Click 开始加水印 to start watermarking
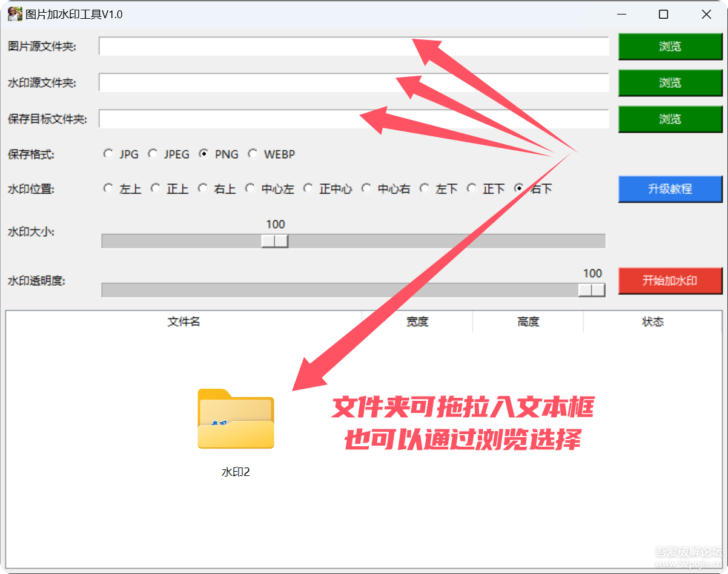This screenshot has height=574, width=728. point(670,281)
